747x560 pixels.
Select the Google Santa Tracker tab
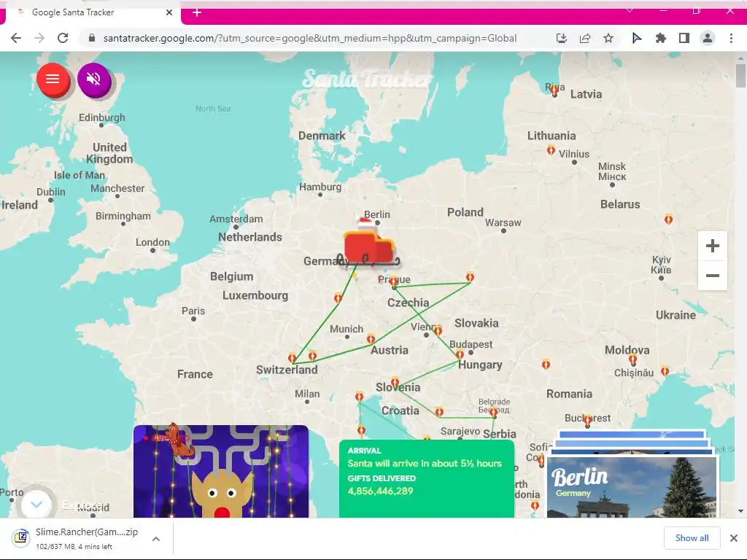(90, 12)
